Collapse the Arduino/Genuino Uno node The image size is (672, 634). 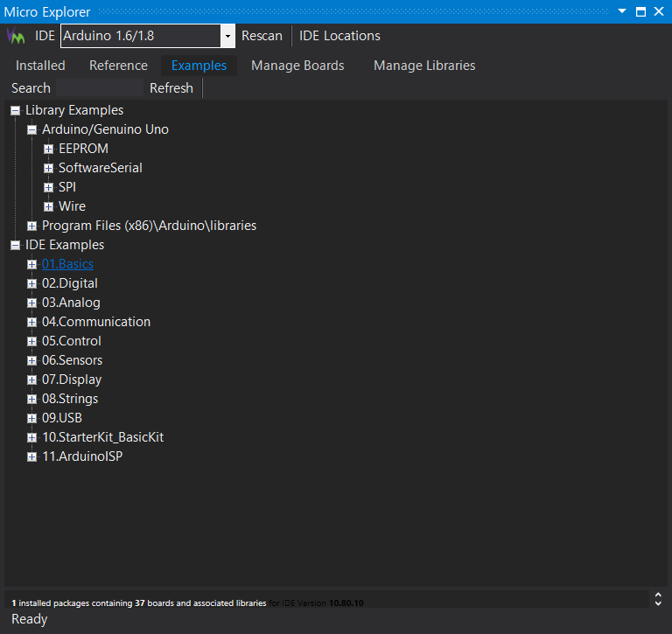(31, 129)
